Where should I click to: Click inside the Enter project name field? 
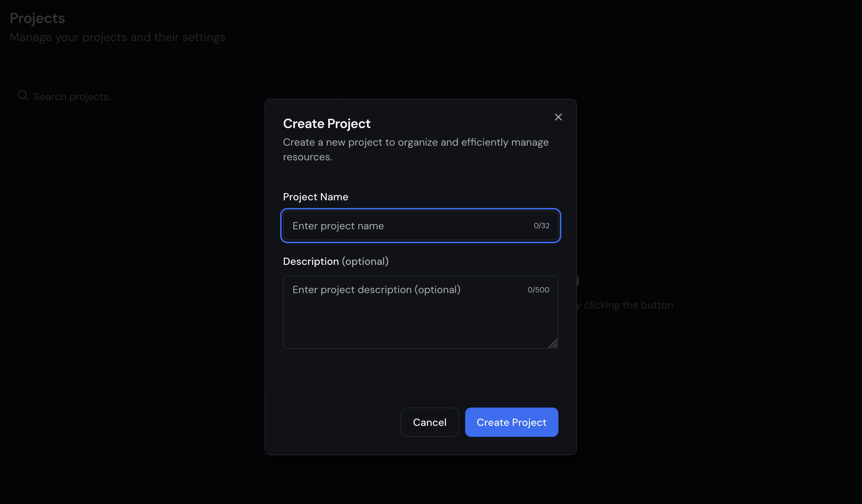click(x=404, y=226)
